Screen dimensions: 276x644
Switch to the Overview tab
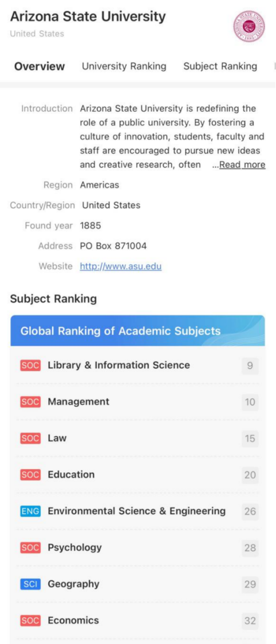tap(39, 67)
